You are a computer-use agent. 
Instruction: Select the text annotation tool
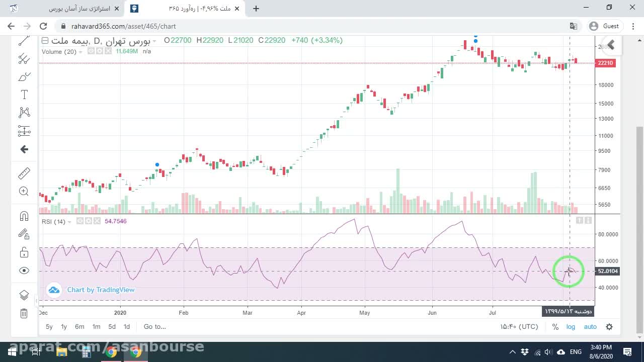pyautogui.click(x=24, y=95)
